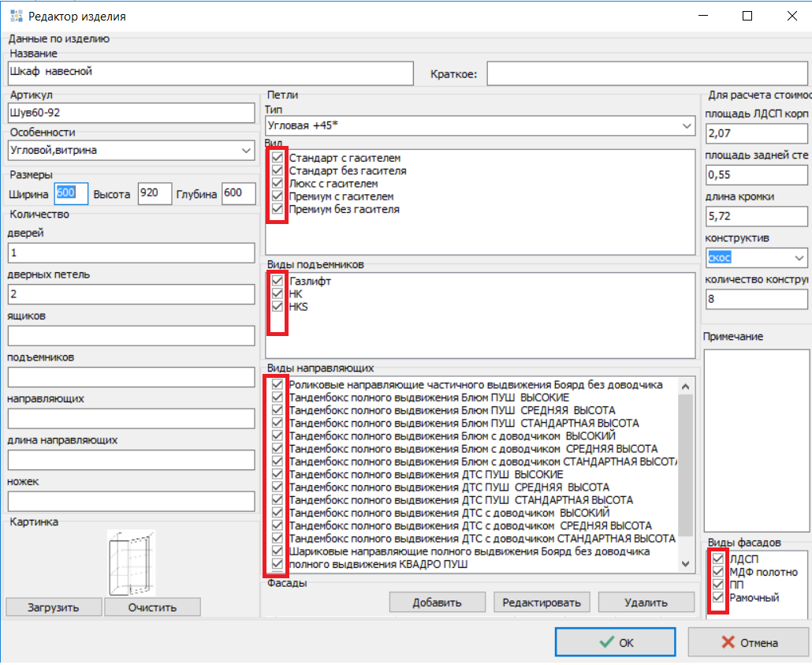
Task: Uncheck 'Люкс с гасителем' option
Action: 277,184
